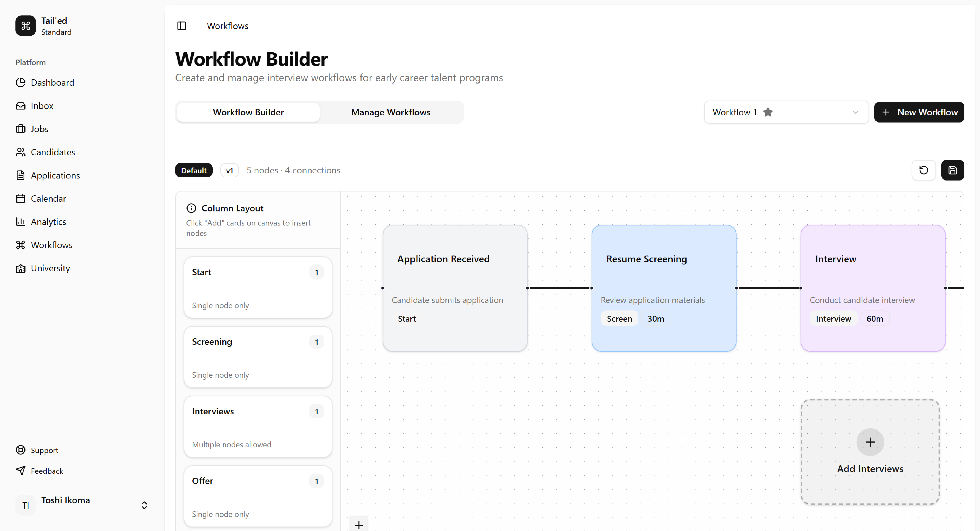Image resolution: width=980 pixels, height=531 pixels.
Task: Select the Workflow Builder tab
Action: (248, 112)
